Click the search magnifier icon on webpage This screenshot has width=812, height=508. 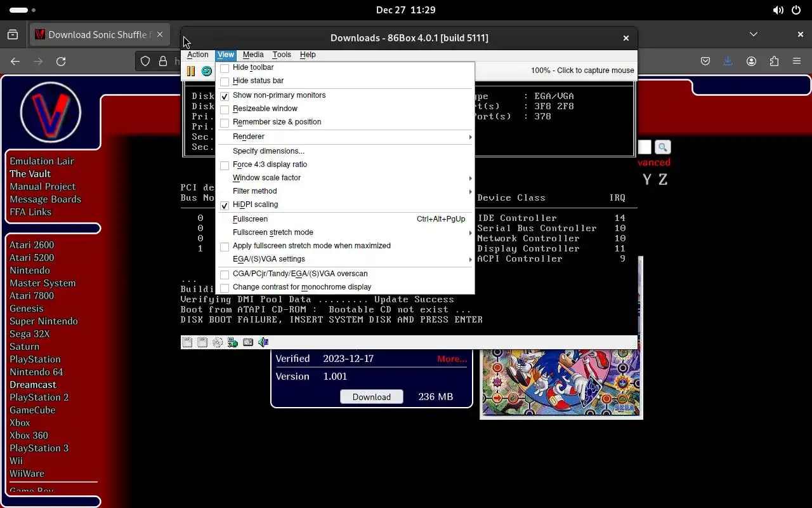(662, 147)
